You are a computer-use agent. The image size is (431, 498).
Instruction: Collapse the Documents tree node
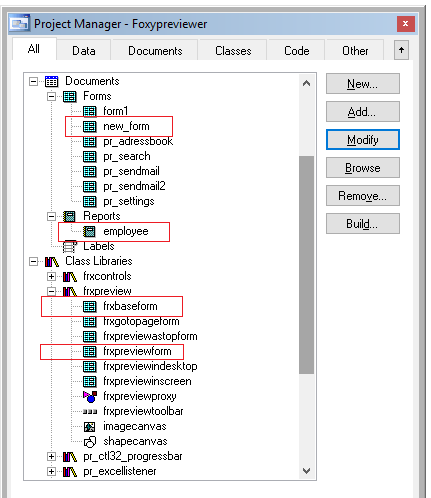tap(33, 81)
